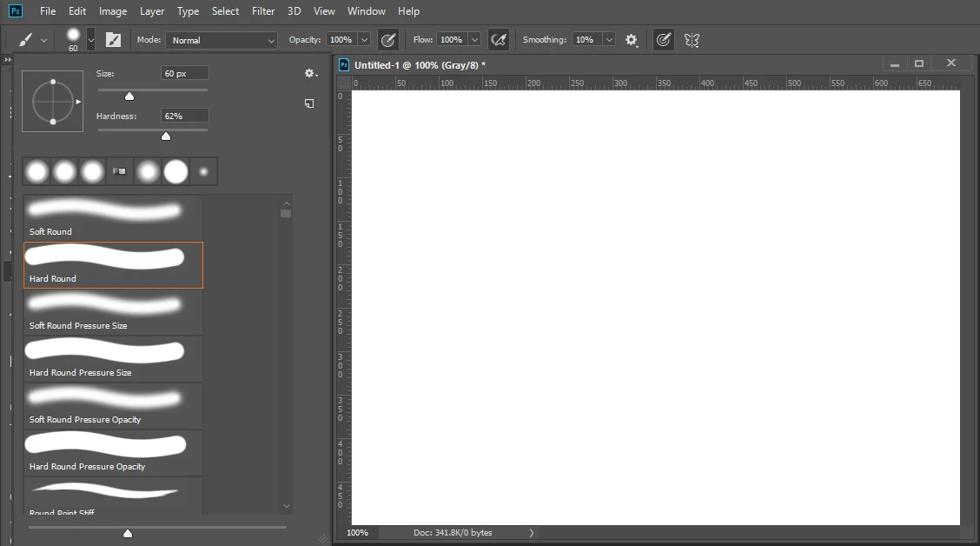Open the Image menu
The width and height of the screenshot is (980, 546).
tap(112, 11)
